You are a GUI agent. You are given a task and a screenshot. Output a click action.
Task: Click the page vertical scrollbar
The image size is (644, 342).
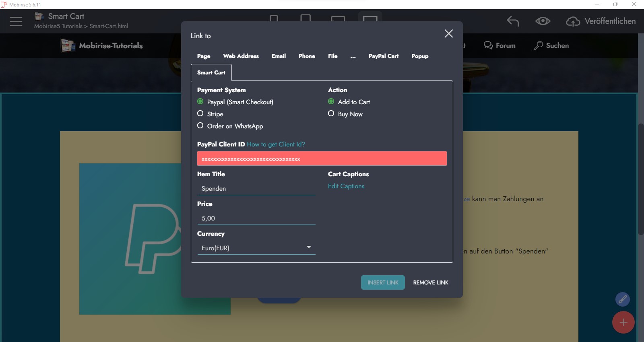coord(640,179)
